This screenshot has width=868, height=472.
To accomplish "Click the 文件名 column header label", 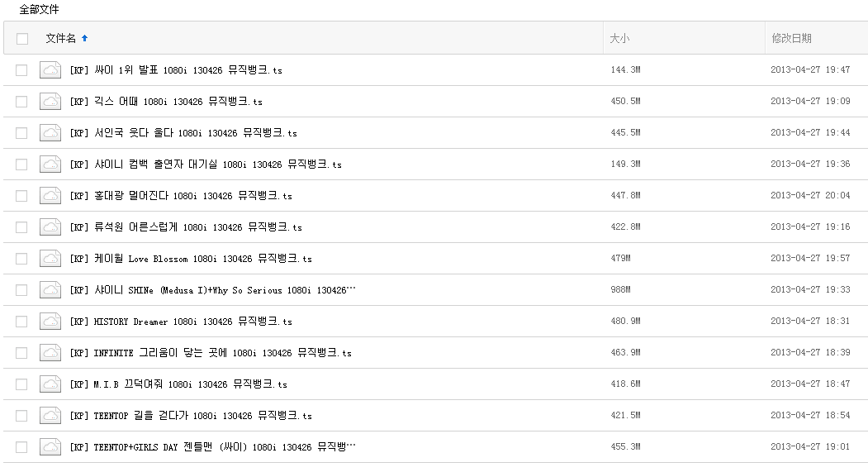I will click(60, 39).
